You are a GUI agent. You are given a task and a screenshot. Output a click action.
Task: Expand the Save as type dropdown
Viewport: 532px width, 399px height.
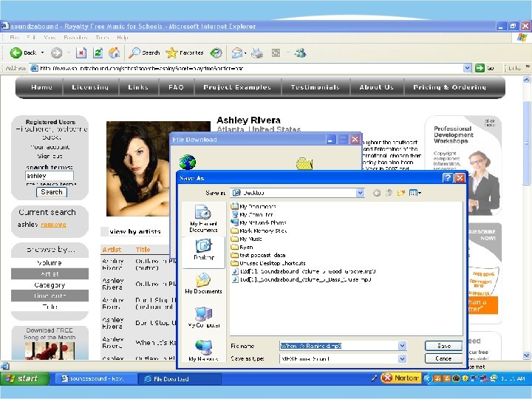[x=402, y=358]
